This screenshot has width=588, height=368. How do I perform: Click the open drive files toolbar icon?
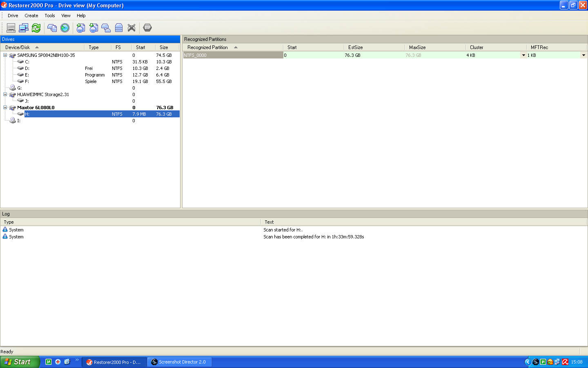pos(52,28)
